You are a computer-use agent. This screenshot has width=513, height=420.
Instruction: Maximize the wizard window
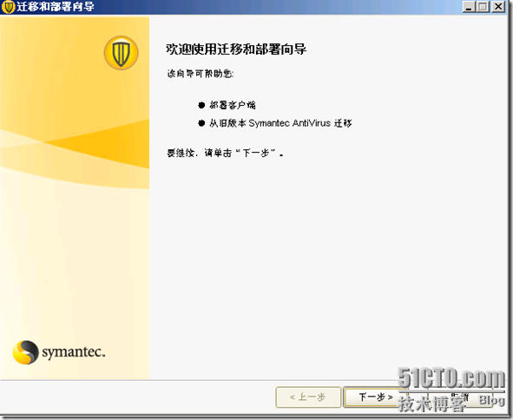(483, 7)
